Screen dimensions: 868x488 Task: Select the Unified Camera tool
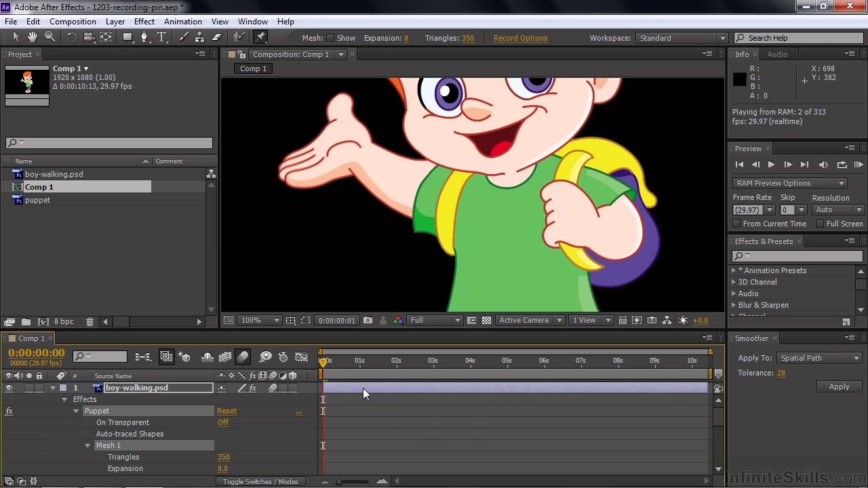(89, 37)
